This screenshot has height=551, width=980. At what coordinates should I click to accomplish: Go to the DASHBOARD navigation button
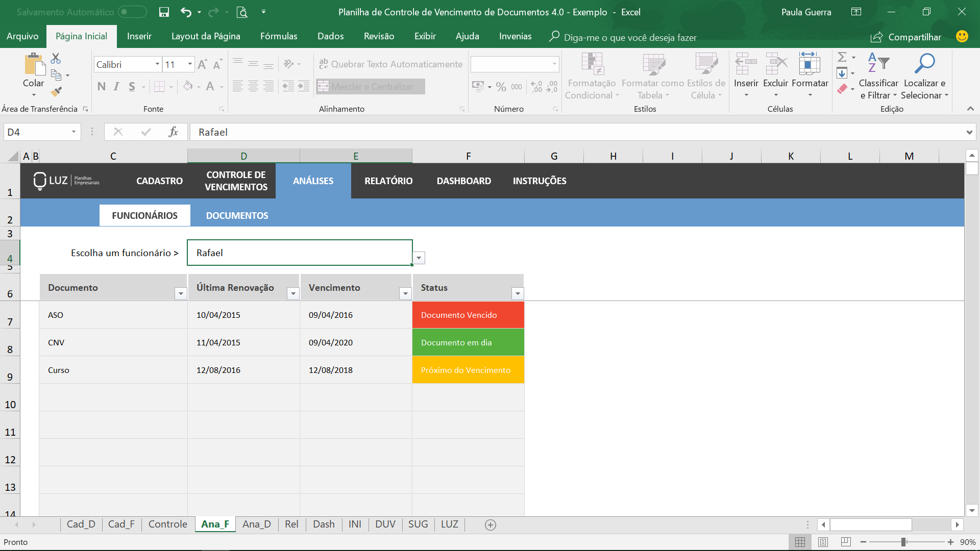pos(463,181)
